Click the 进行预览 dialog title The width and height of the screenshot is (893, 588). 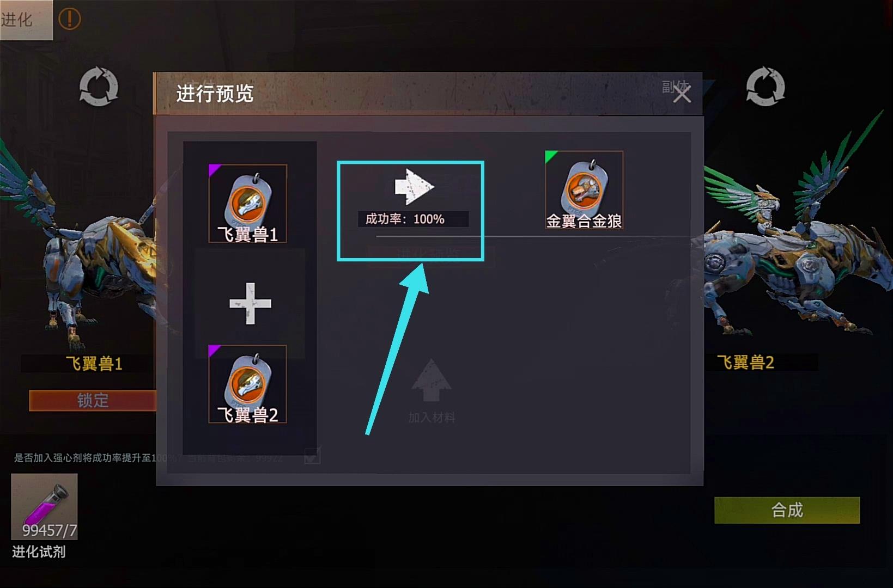215,94
